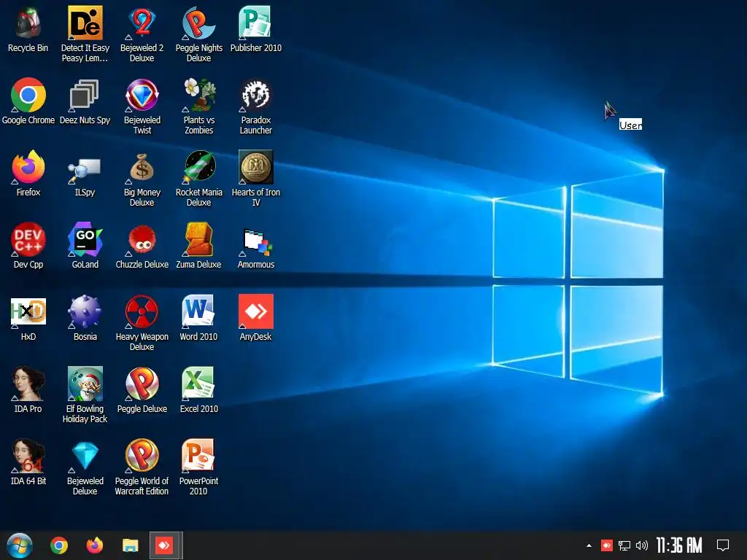Open File Explorer from the taskbar
The image size is (747, 560).
tap(130, 545)
